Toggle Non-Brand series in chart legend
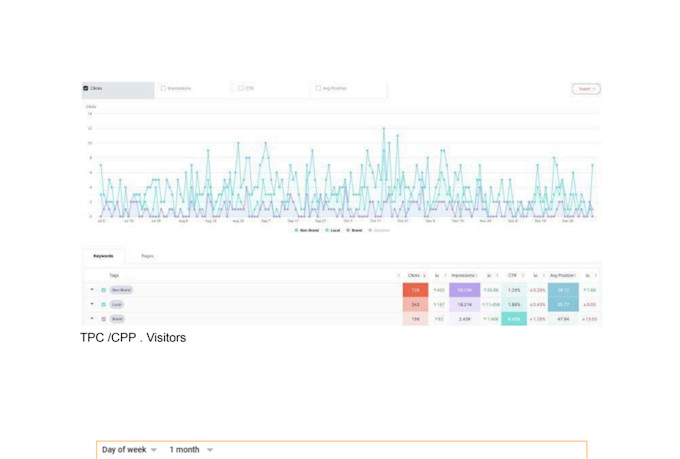 [x=307, y=230]
